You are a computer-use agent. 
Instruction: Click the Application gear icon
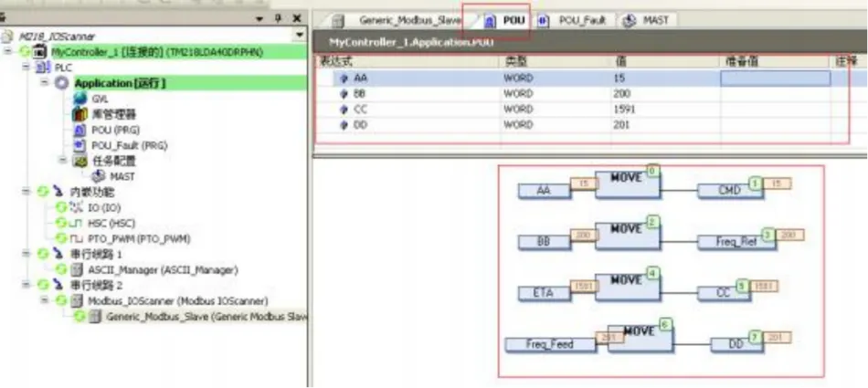tap(61, 83)
